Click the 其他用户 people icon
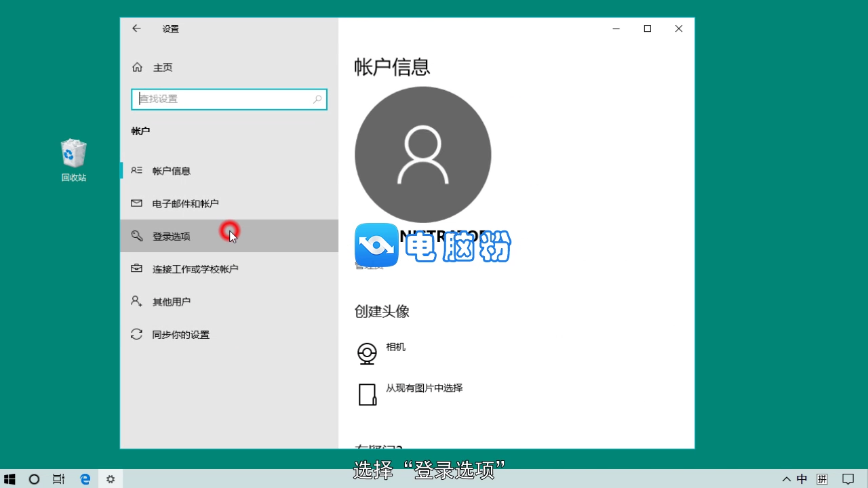The width and height of the screenshot is (868, 488). pyautogui.click(x=136, y=302)
